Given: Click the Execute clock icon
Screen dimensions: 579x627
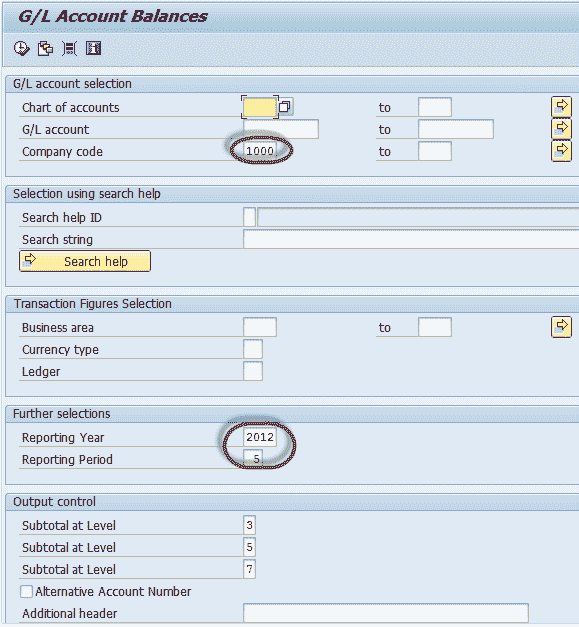Looking at the screenshot, I should [x=22, y=48].
